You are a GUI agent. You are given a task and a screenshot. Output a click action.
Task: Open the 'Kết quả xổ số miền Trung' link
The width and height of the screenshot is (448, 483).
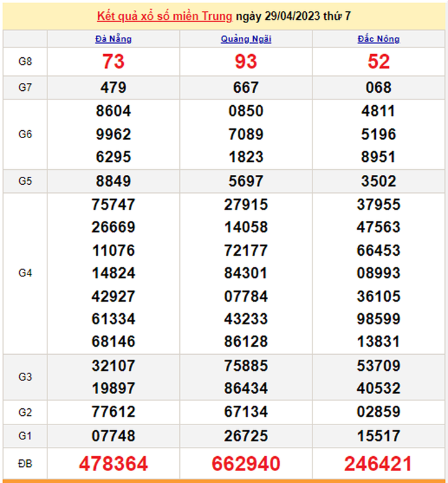coord(165,16)
